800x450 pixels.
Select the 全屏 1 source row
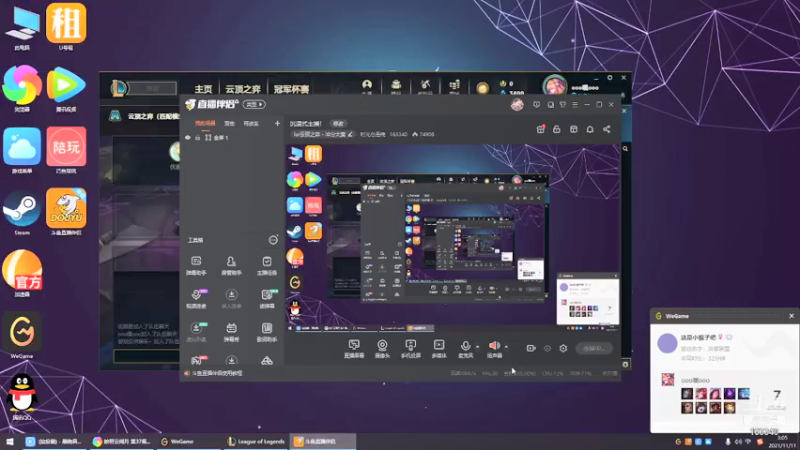(x=232, y=138)
